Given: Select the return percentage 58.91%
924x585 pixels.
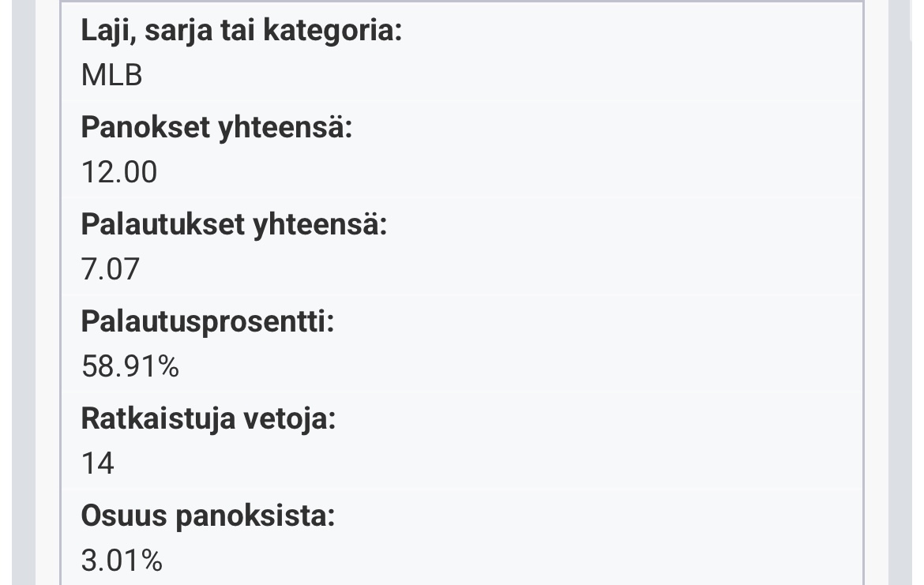Looking at the screenshot, I should [x=130, y=366].
